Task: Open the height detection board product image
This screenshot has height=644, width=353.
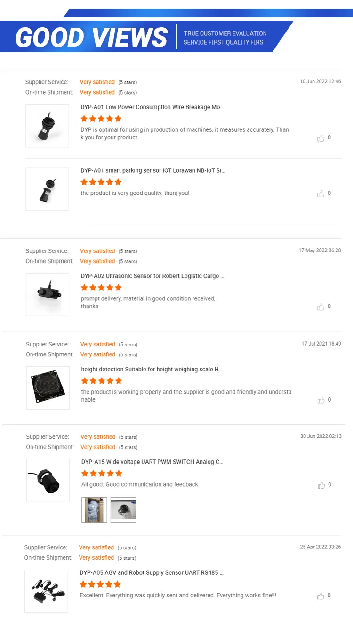Action: point(48,387)
